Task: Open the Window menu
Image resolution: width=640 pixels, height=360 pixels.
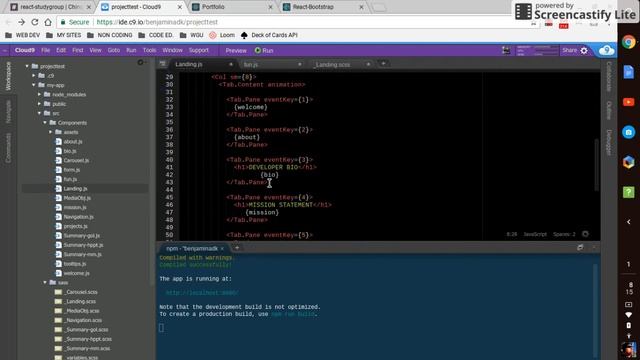Action: (x=173, y=50)
